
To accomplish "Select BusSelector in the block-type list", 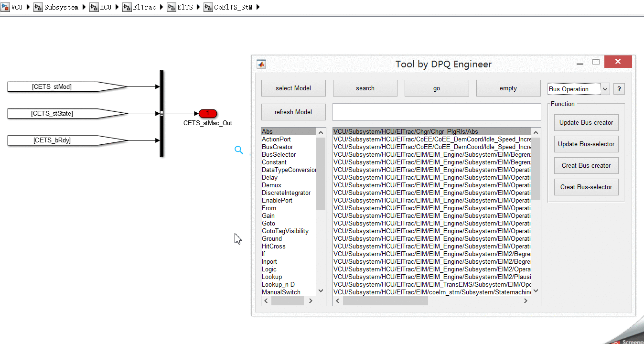I will click(x=289, y=154).
